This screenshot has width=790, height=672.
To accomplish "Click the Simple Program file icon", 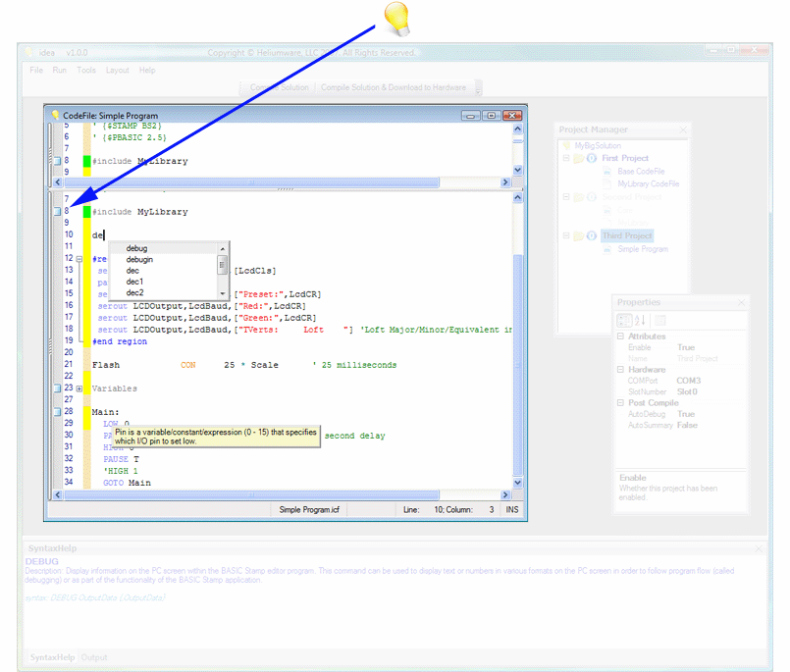I will coord(607,249).
